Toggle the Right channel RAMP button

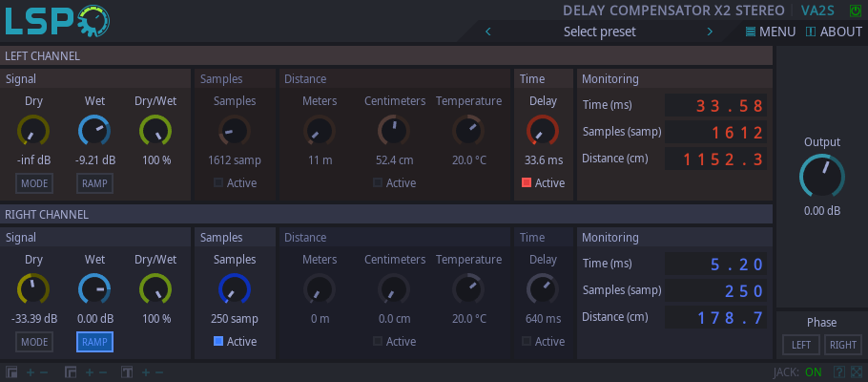(x=94, y=342)
